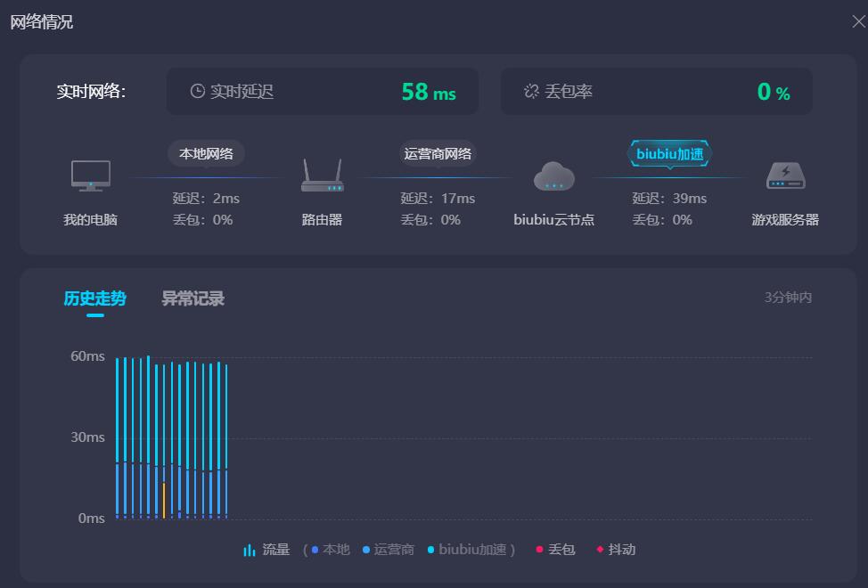This screenshot has height=588, width=868.
Task: Click the biubiu加速 badge
Action: tap(669, 153)
